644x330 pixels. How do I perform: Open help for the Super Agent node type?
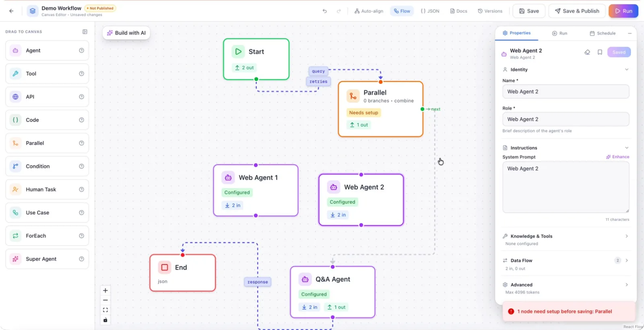pos(82,259)
